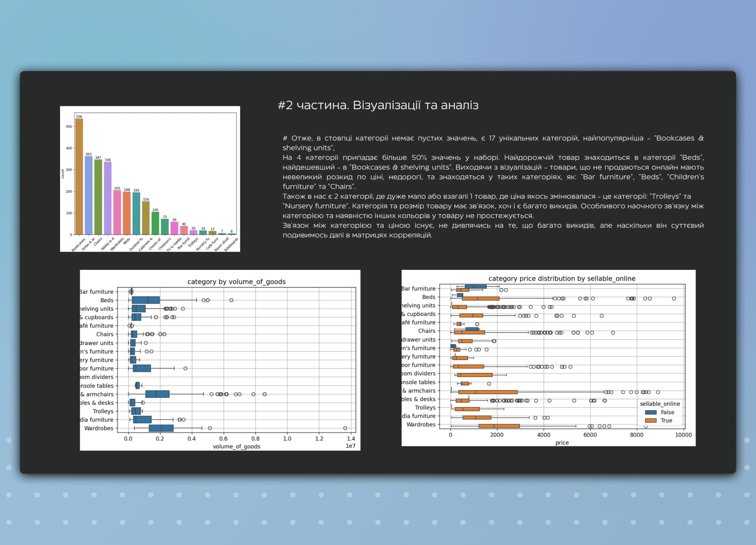The image size is (756, 545).
Task: Select the purple bar labeled 336
Action: coord(108,198)
